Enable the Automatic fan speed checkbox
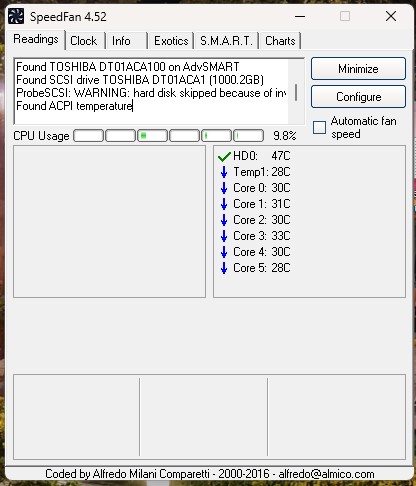416x486 pixels. click(319, 127)
